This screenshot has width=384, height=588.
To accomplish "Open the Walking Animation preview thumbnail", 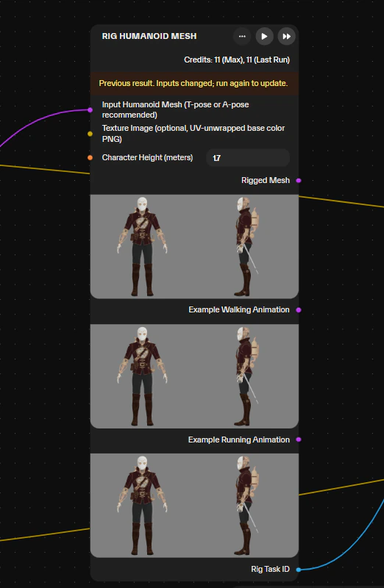I will [x=194, y=376].
